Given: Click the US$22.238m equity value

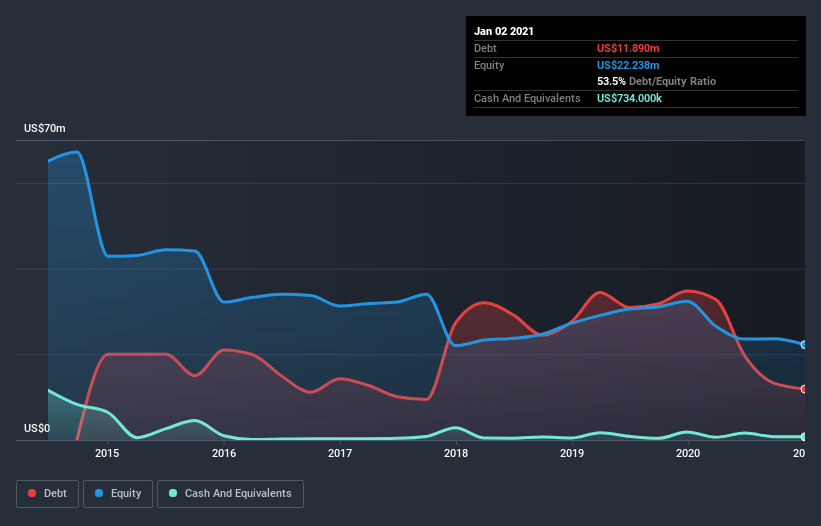Looking at the screenshot, I should click(x=628, y=65).
